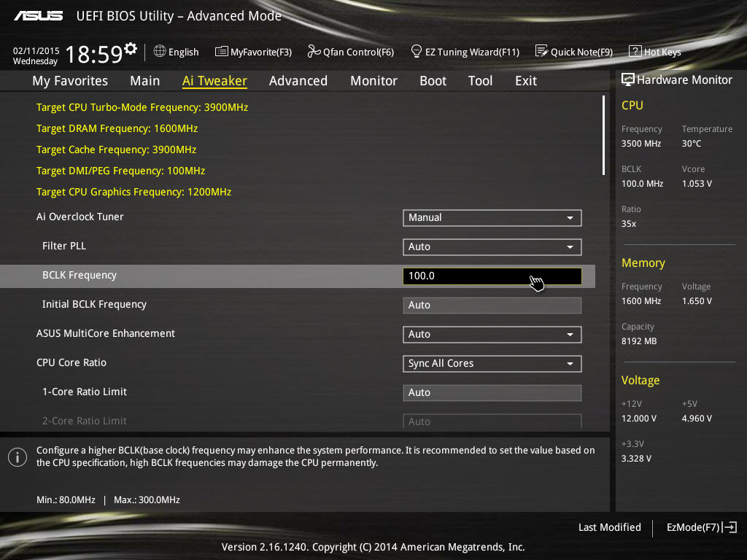Select the ASUS MultiCore Enhancement label
The width and height of the screenshot is (747, 560).
106,333
